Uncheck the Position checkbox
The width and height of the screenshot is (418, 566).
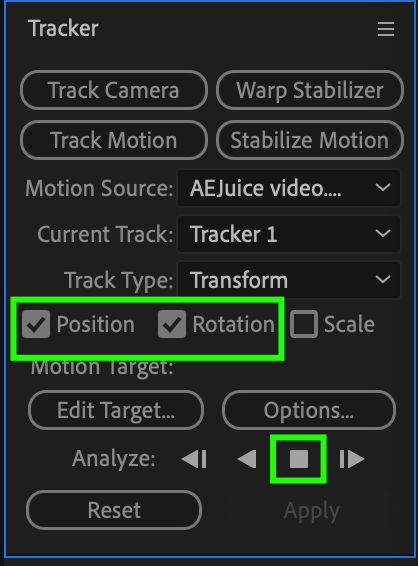pyautogui.click(x=36, y=324)
